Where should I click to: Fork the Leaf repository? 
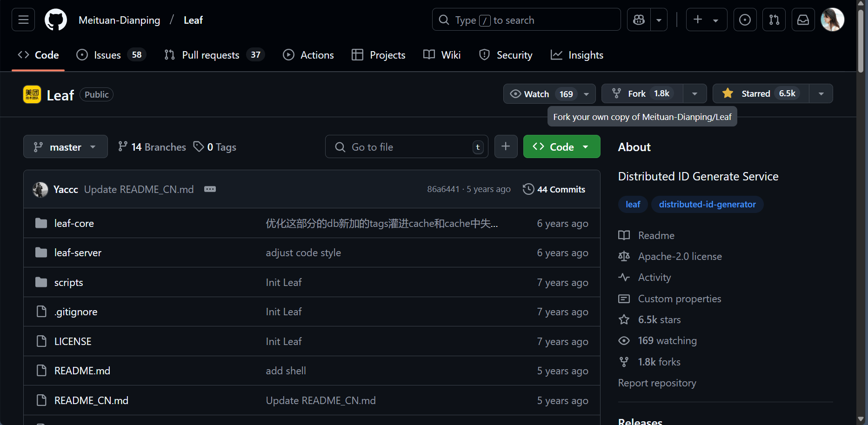point(642,93)
